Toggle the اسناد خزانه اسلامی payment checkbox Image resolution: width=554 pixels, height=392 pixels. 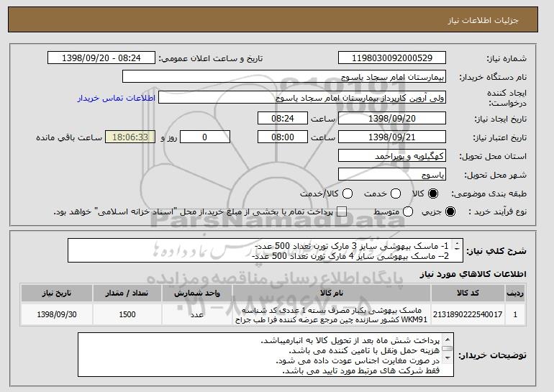point(342,211)
